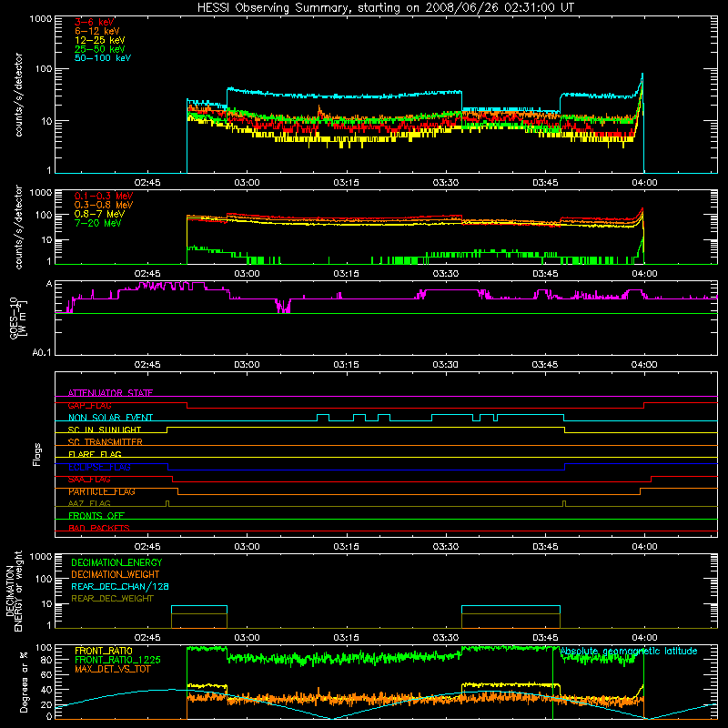The image size is (728, 728).
Task: Click the 0.8-7 MeV legend entry
Action: [x=99, y=214]
